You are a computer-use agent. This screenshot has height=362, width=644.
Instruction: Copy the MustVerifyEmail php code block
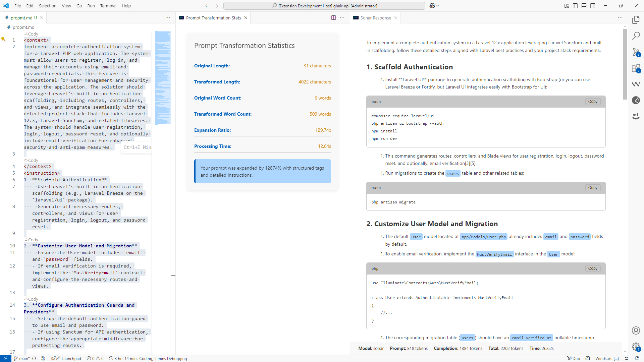(592, 268)
